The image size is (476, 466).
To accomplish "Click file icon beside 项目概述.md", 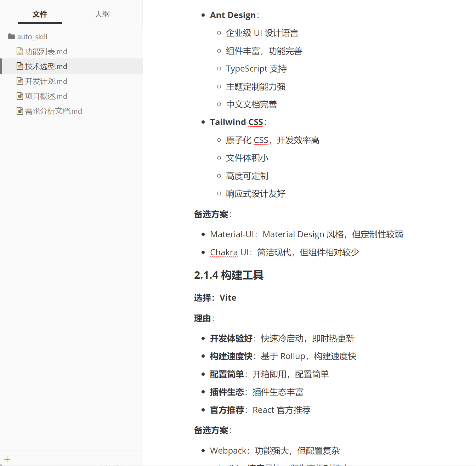I will 20,96.
